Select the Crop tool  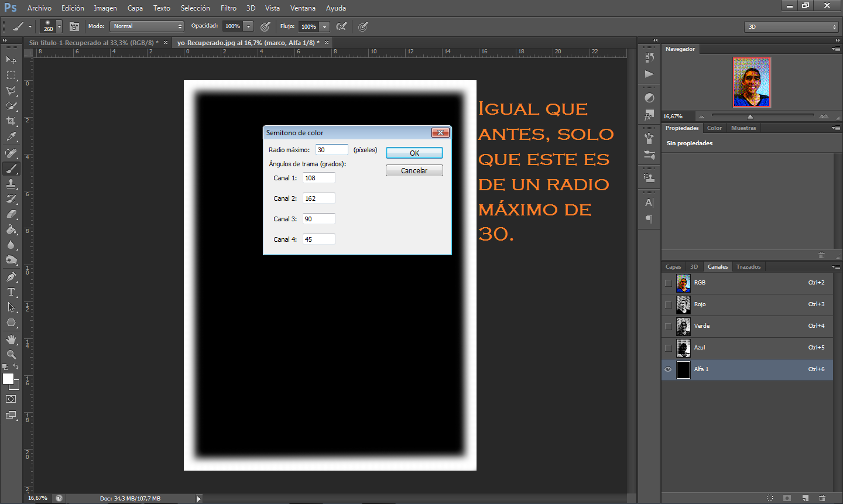pyautogui.click(x=11, y=121)
